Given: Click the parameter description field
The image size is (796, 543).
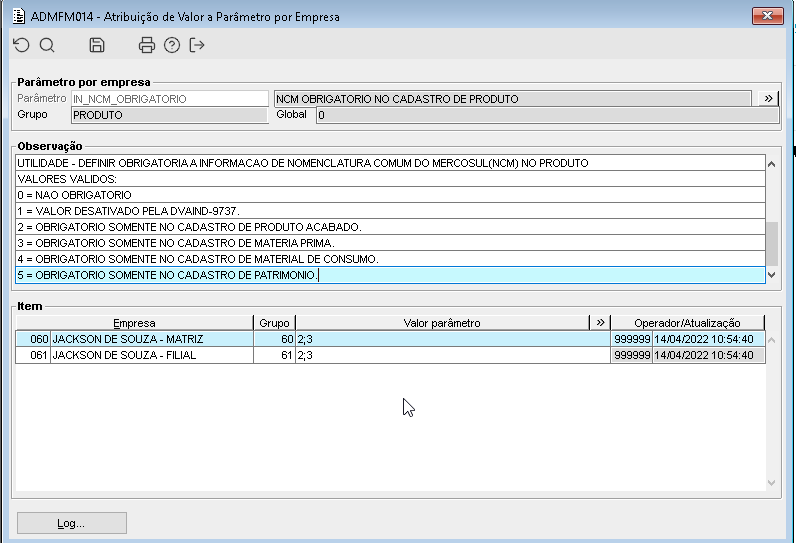Looking at the screenshot, I should pyautogui.click(x=513, y=99).
